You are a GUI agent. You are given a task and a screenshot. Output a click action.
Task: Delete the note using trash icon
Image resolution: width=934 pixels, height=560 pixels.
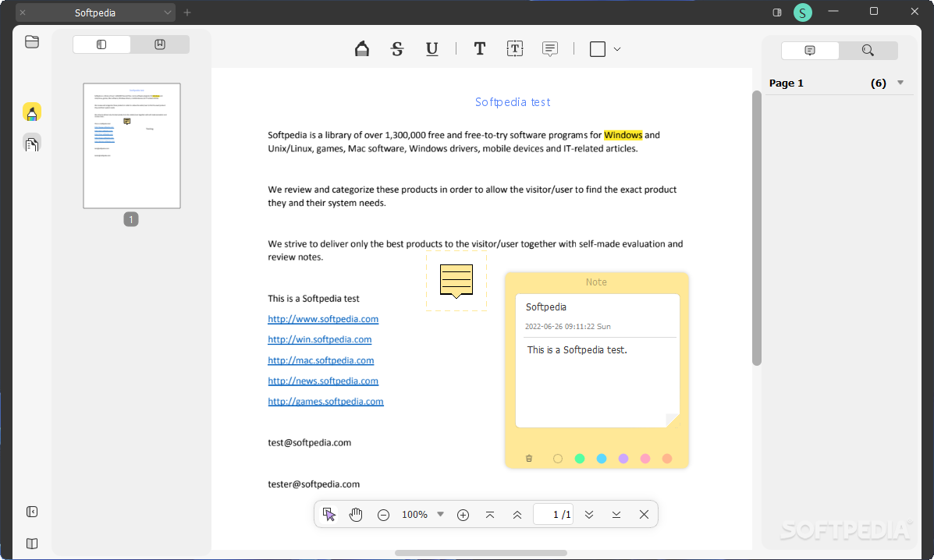click(x=529, y=459)
